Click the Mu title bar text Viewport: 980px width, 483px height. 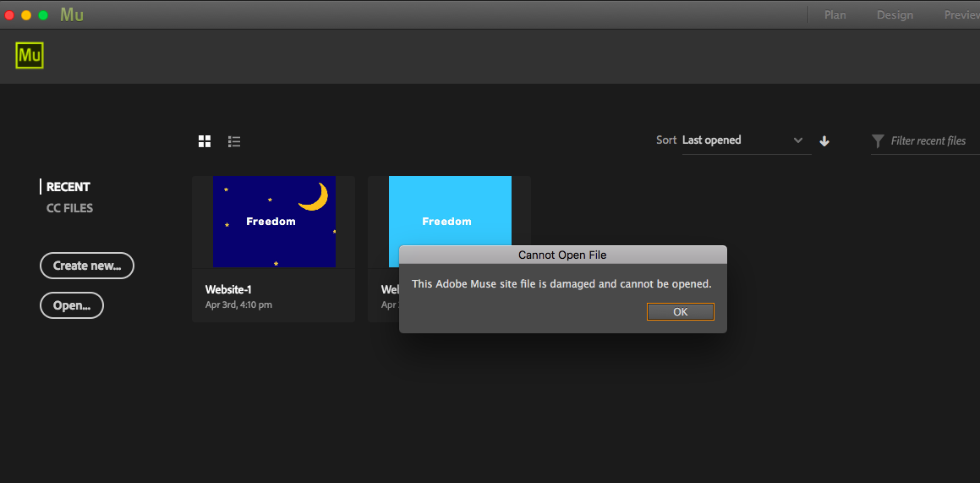coord(72,15)
